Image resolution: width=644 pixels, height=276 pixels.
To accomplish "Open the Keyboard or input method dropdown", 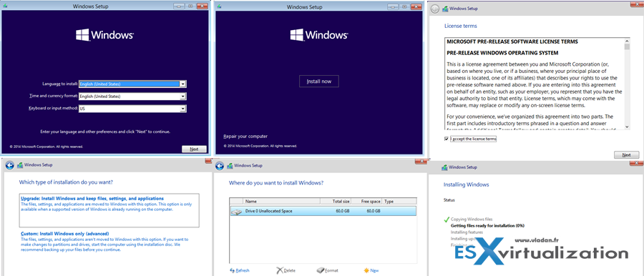I will [x=132, y=109].
